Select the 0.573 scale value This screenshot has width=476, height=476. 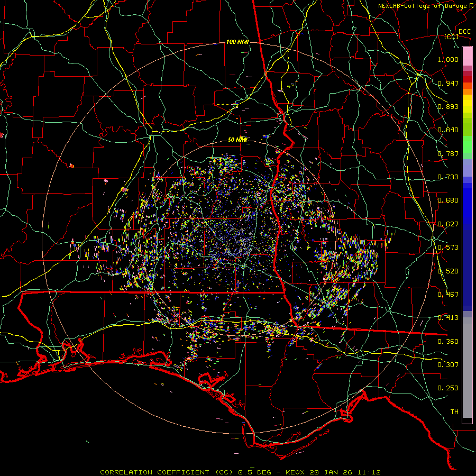(448, 248)
